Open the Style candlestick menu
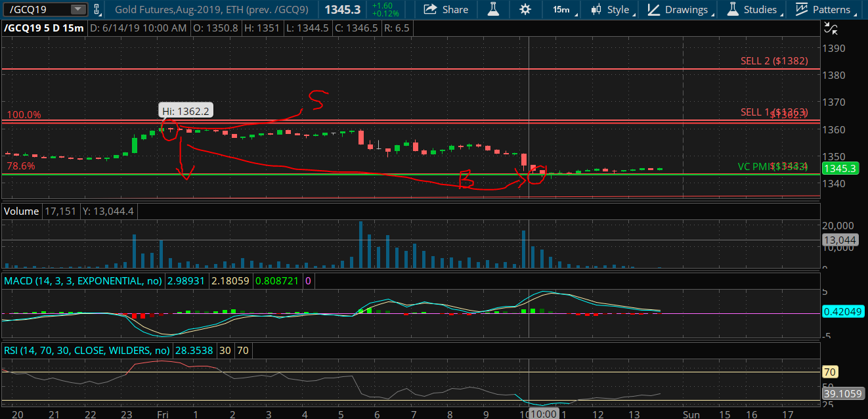 (x=611, y=10)
